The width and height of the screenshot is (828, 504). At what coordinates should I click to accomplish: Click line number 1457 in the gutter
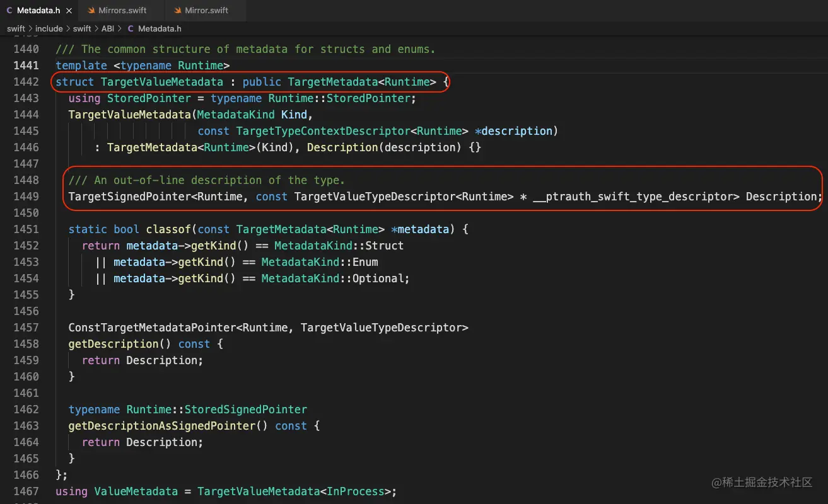[26, 328]
